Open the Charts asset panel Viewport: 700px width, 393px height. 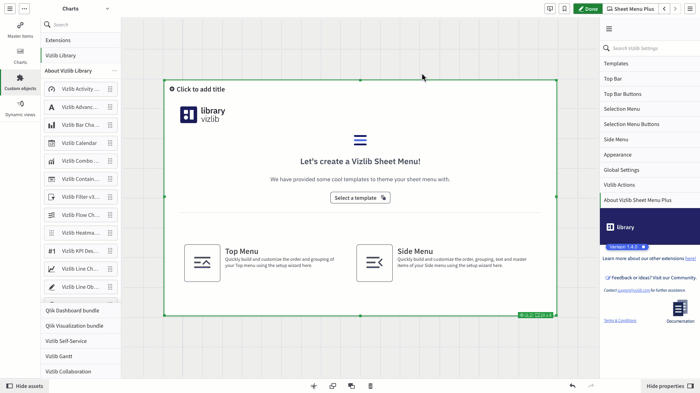[20, 56]
